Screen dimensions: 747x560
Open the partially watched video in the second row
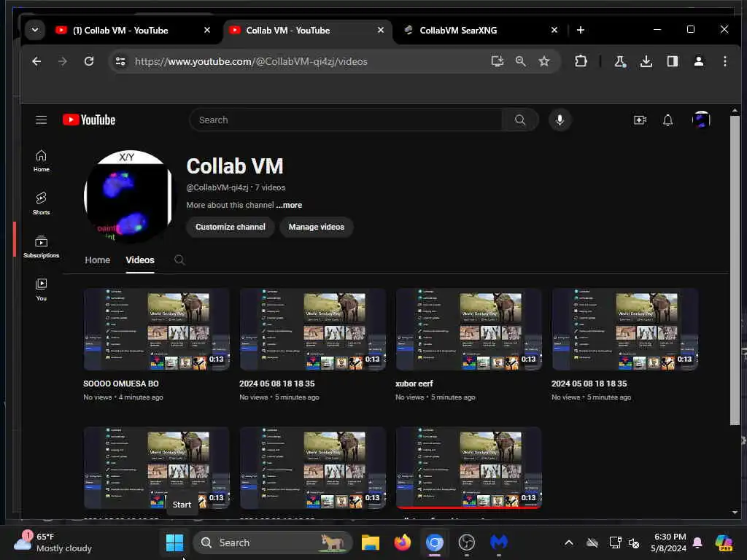[x=468, y=468]
